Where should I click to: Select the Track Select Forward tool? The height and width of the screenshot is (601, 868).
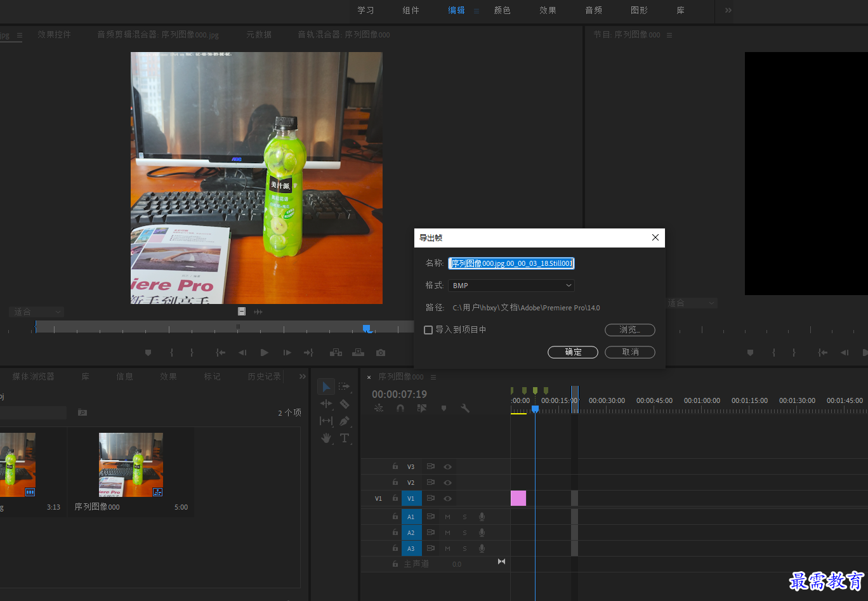coord(344,386)
